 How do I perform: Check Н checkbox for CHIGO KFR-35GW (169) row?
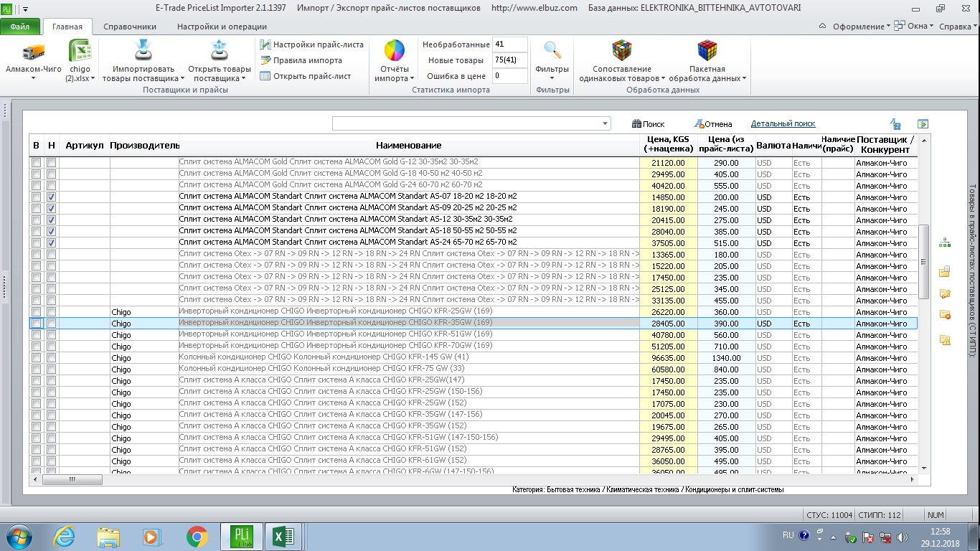pyautogui.click(x=51, y=323)
